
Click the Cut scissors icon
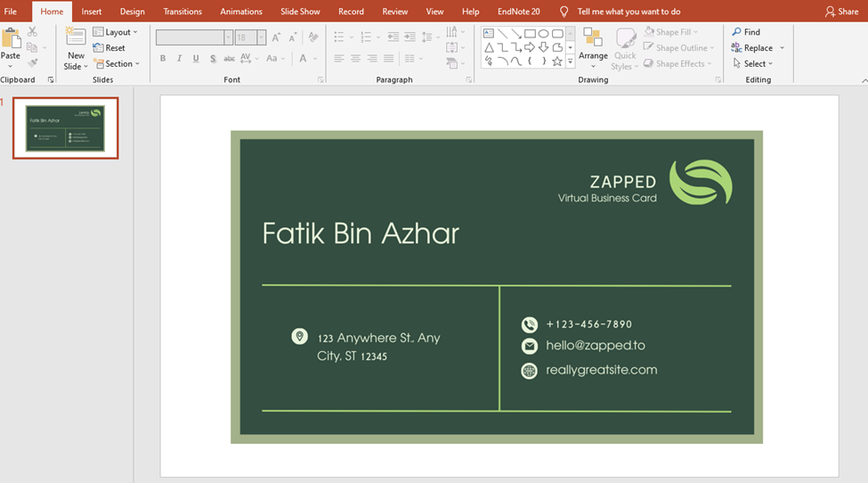pyautogui.click(x=32, y=31)
